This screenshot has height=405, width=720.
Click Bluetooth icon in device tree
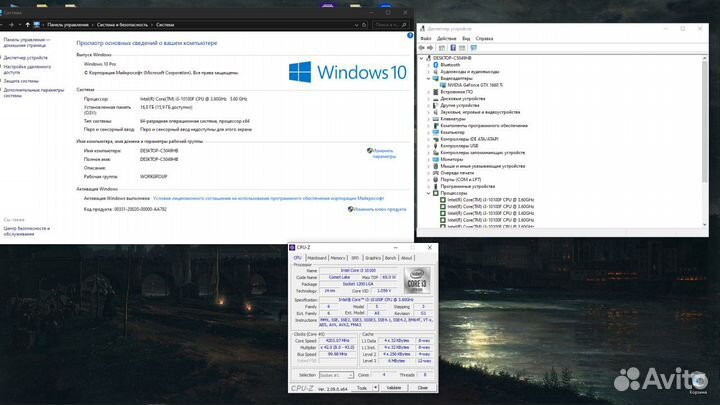pyautogui.click(x=436, y=65)
